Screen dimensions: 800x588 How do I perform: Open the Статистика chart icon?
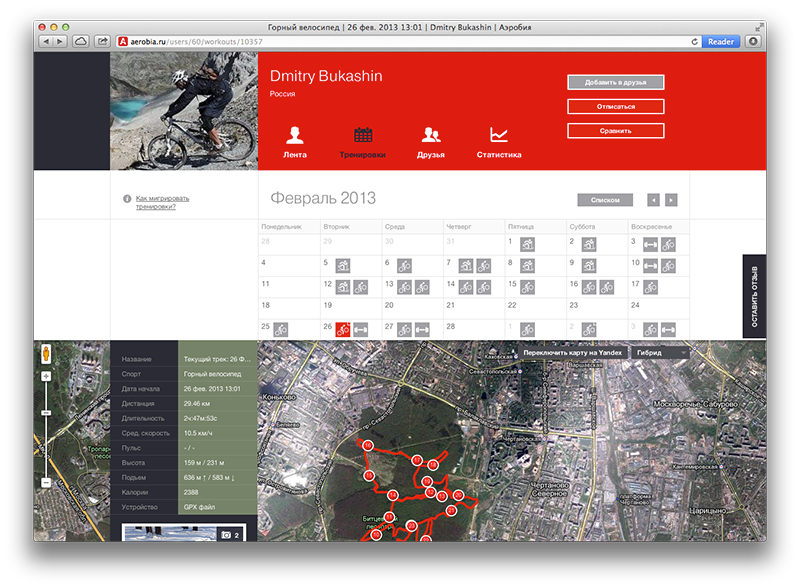point(498,135)
